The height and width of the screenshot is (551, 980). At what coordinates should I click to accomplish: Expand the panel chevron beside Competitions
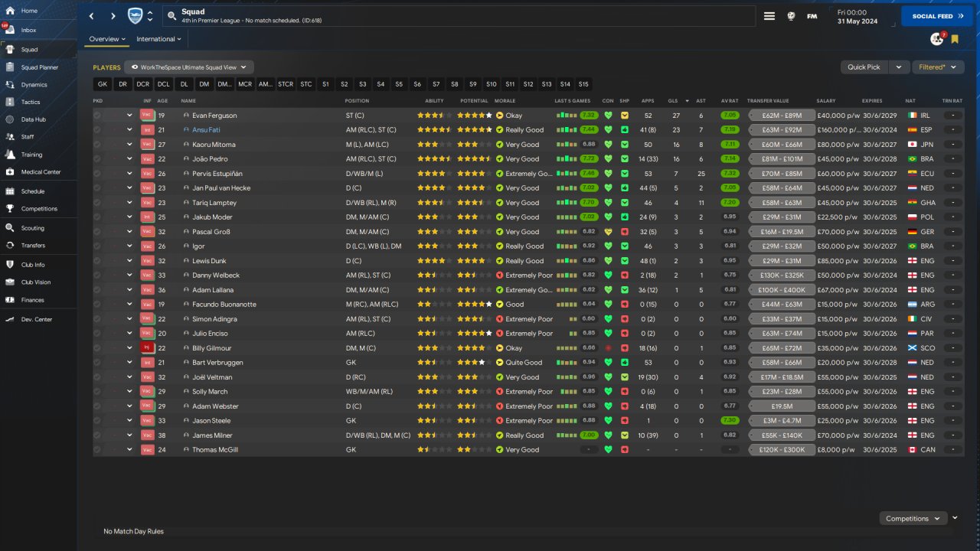click(955, 518)
